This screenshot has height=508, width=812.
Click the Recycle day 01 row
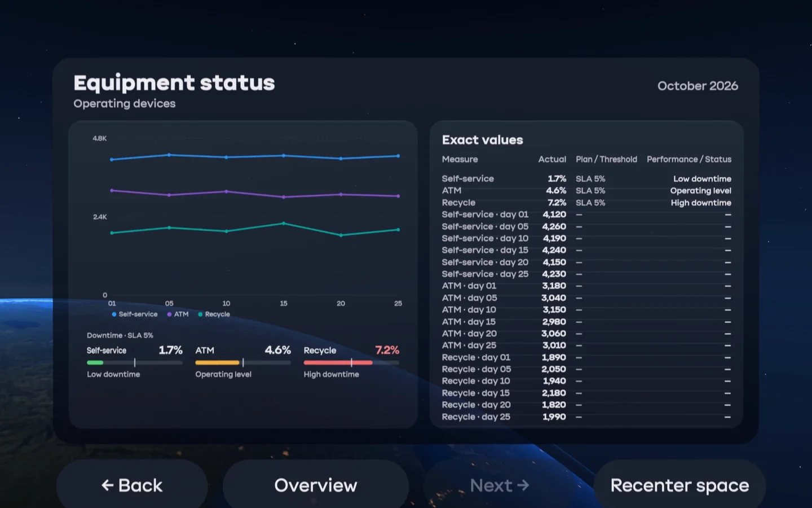(586, 357)
